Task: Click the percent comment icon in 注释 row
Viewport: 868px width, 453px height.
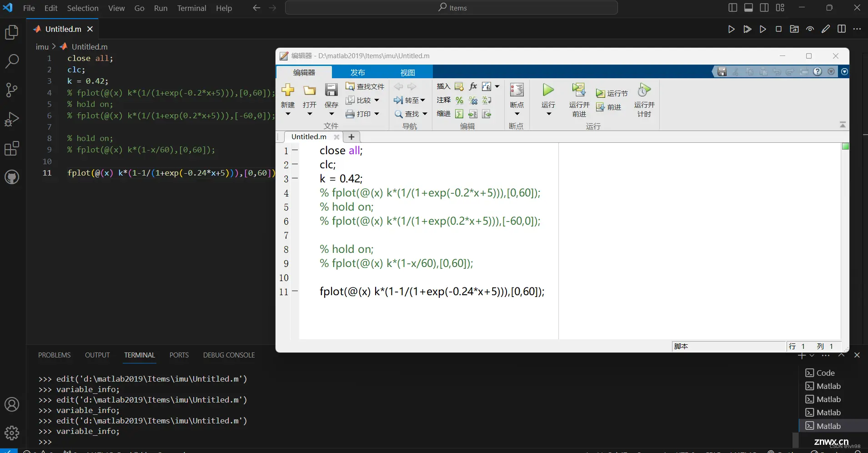Action: click(459, 100)
